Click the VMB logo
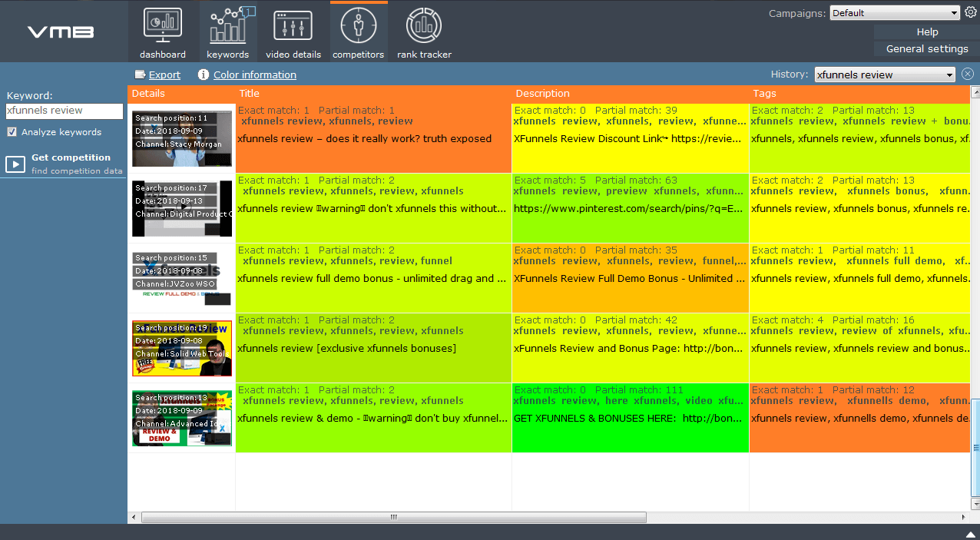980x540 pixels. coord(61,32)
